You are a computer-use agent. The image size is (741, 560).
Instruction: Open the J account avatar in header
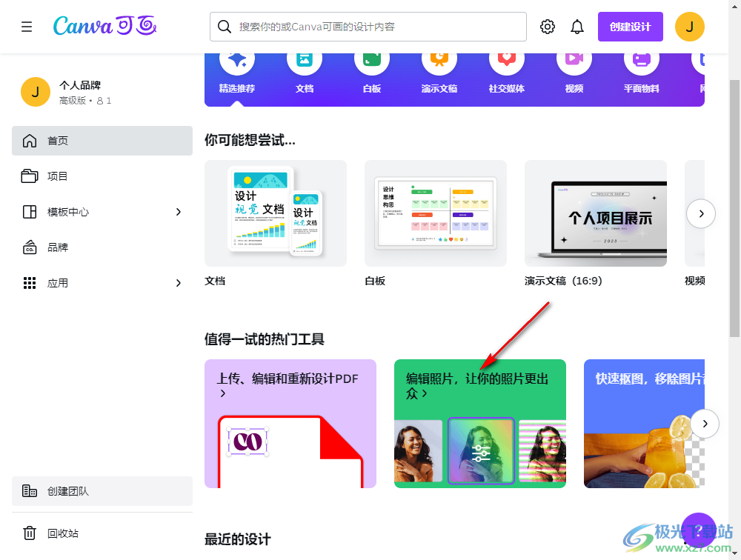tap(689, 27)
